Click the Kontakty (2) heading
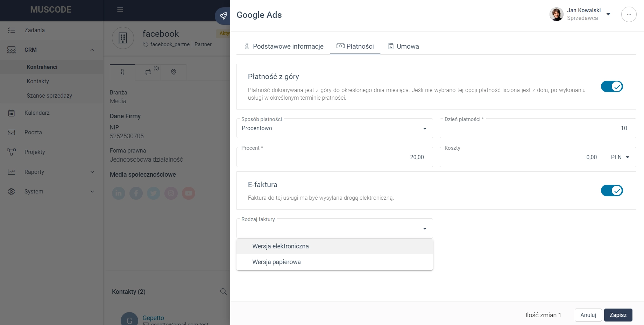644x325 pixels. [x=128, y=292]
